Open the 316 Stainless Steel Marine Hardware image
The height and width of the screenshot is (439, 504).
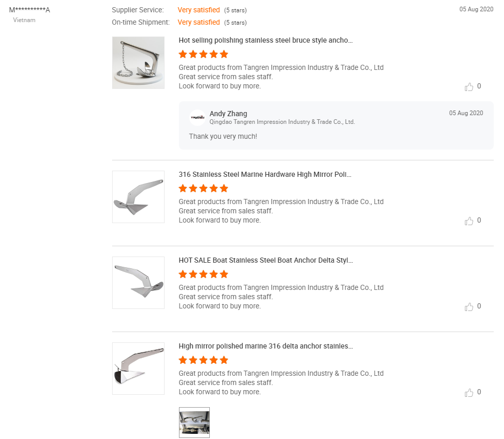point(138,197)
